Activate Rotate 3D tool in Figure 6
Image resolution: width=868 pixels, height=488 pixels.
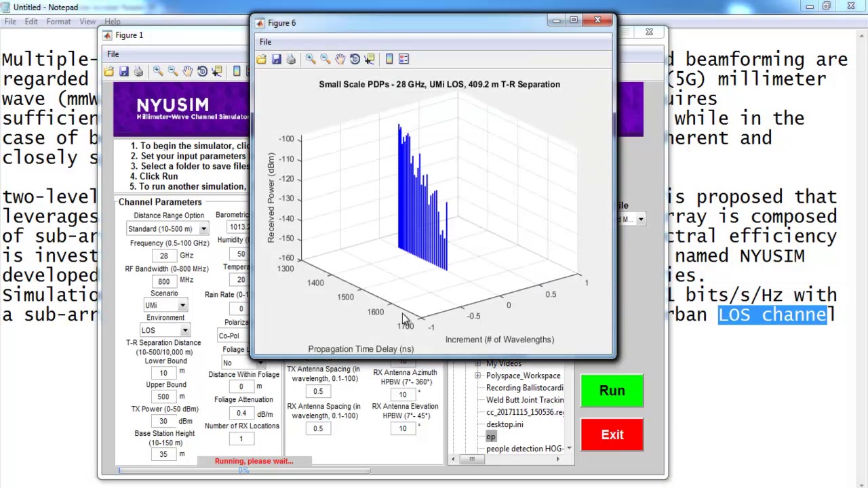coord(355,60)
